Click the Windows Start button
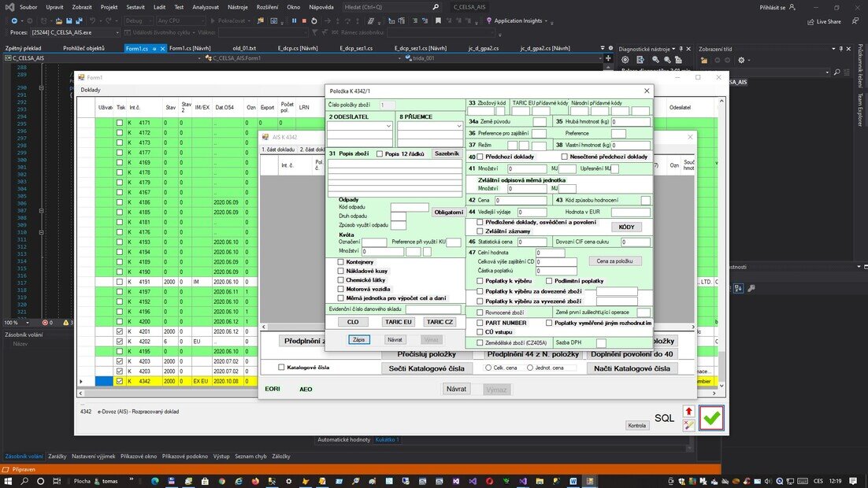Image resolution: width=868 pixels, height=488 pixels. (9, 480)
